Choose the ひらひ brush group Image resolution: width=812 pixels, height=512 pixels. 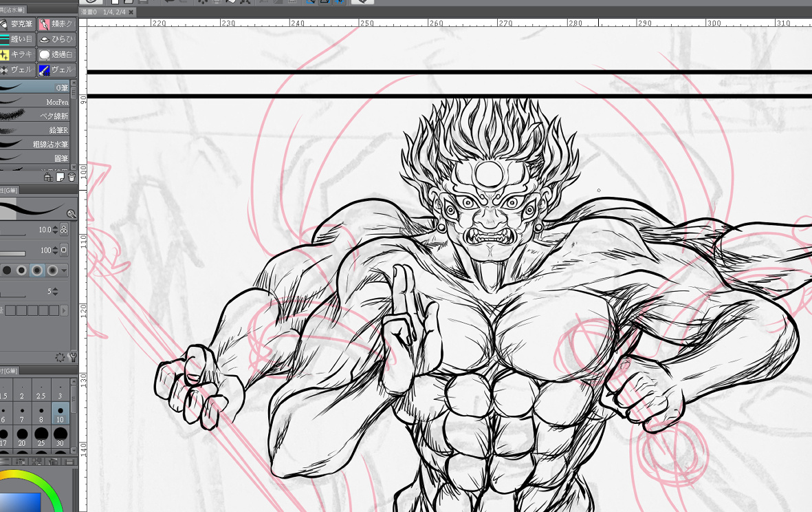click(57, 39)
